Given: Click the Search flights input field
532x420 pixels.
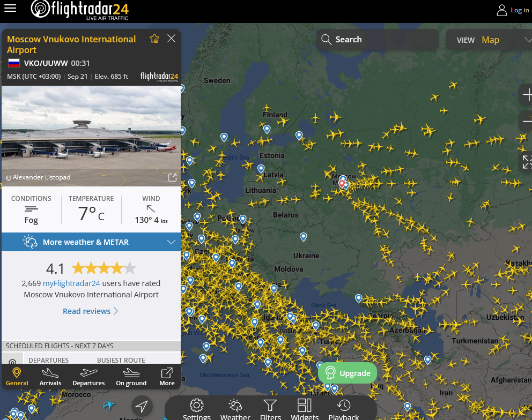Looking at the screenshot, I should click(378, 40).
